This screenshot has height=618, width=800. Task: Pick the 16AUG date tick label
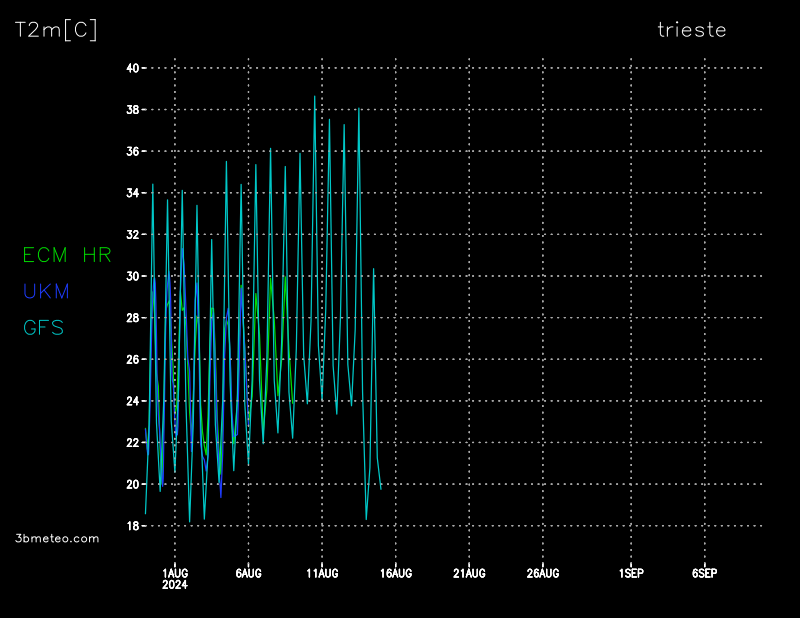[x=395, y=573]
